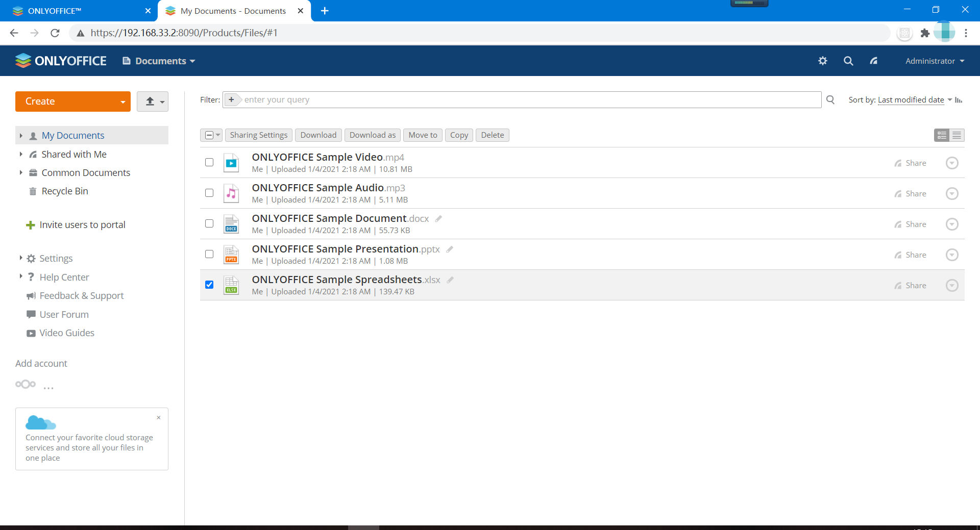Rename ONLYOFFICE Sample Document via its pencil icon
This screenshot has width=980, height=530.
[438, 218]
